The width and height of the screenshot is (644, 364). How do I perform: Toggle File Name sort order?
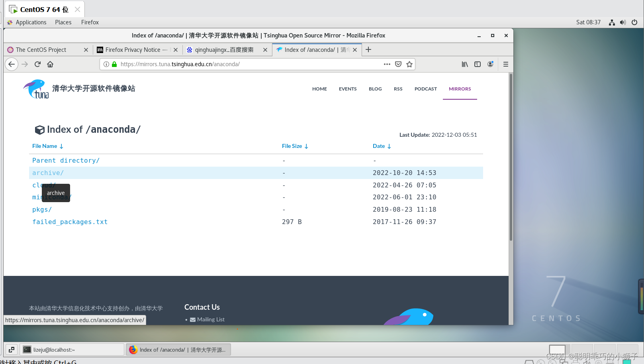[47, 146]
